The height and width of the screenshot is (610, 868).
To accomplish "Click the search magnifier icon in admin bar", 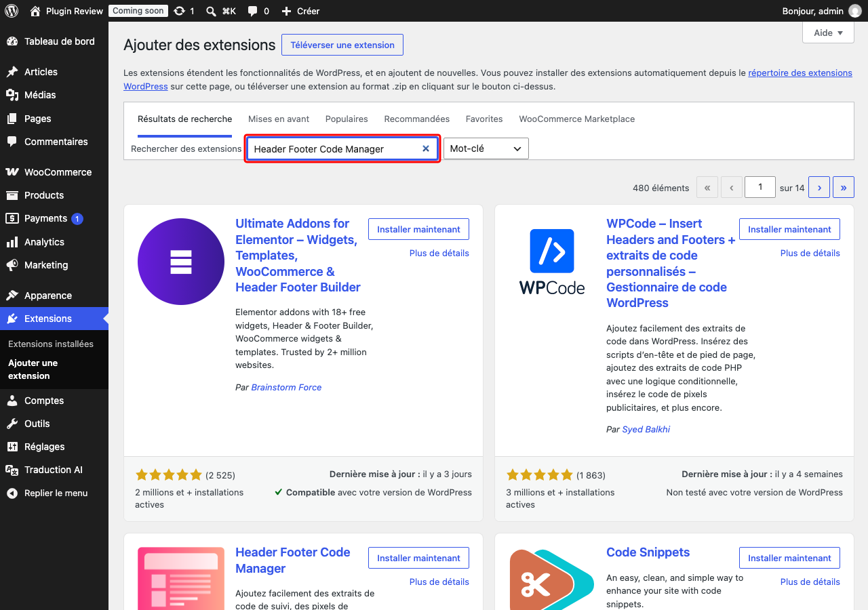I will [211, 11].
